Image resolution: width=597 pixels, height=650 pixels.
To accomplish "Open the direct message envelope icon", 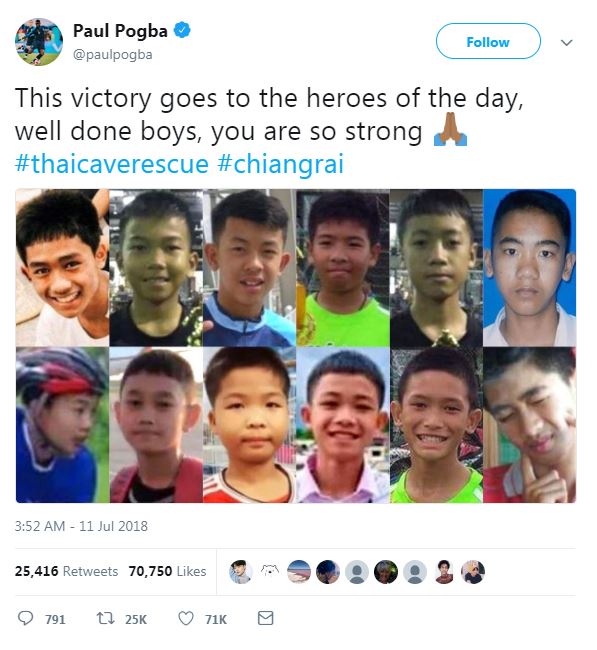I will [265, 618].
